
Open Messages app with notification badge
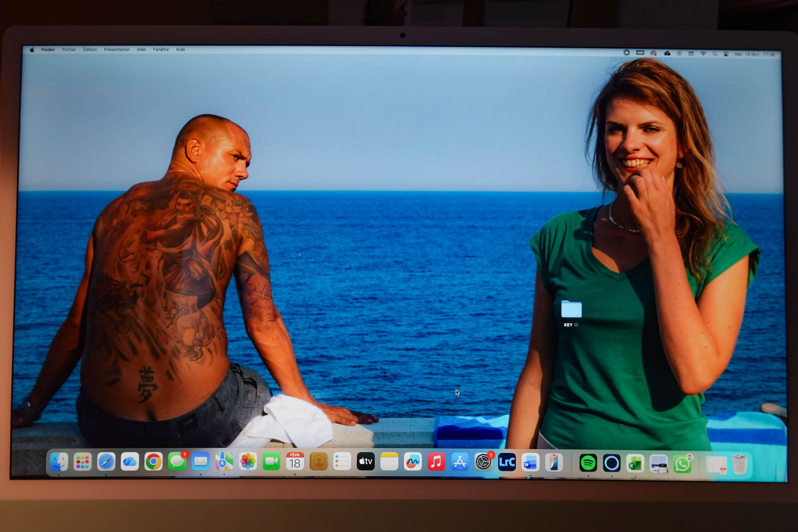point(177,462)
